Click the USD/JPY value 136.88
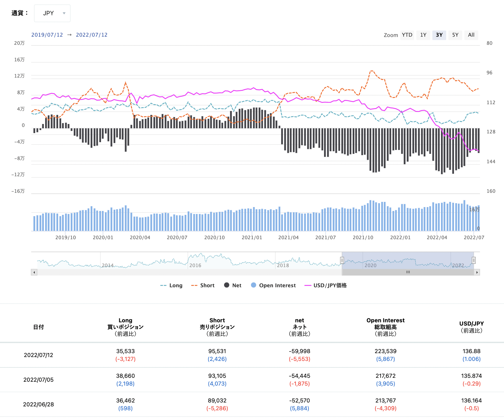Viewport: 504px width, 420px height. [x=472, y=351]
